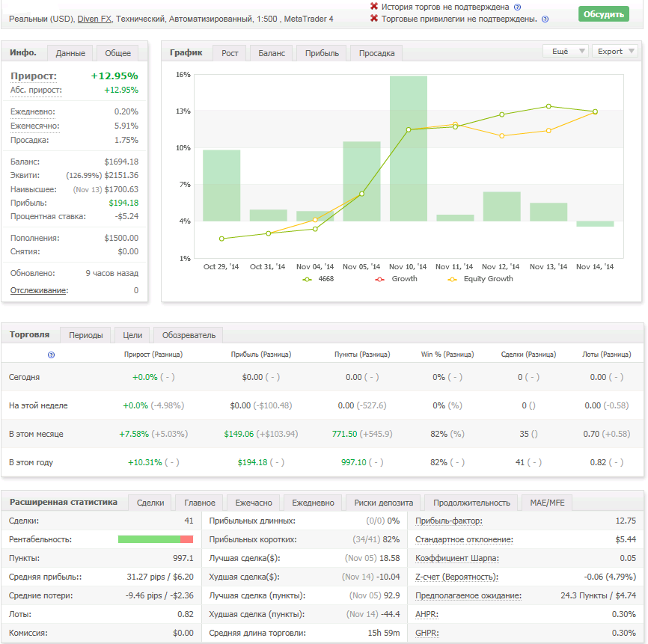The width and height of the screenshot is (648, 644).
Task: Click the help icon in Торговля table header
Action: 51,355
